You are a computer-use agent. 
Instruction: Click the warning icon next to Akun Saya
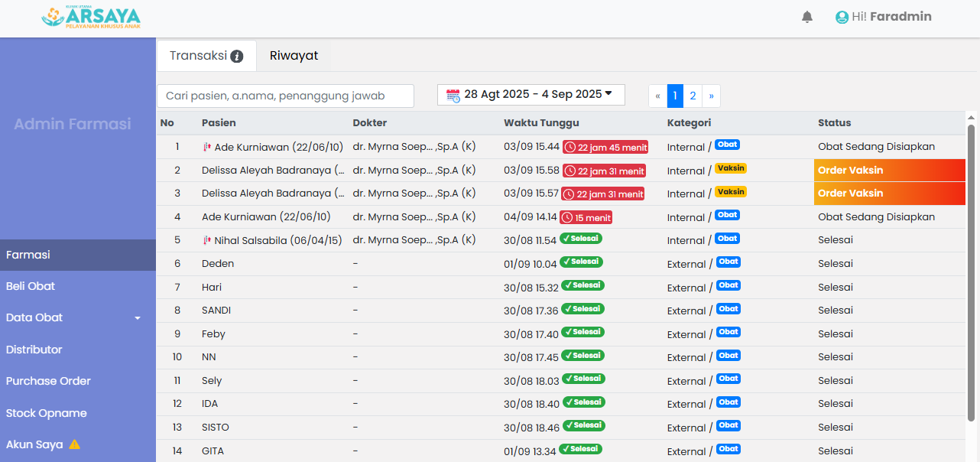point(74,444)
